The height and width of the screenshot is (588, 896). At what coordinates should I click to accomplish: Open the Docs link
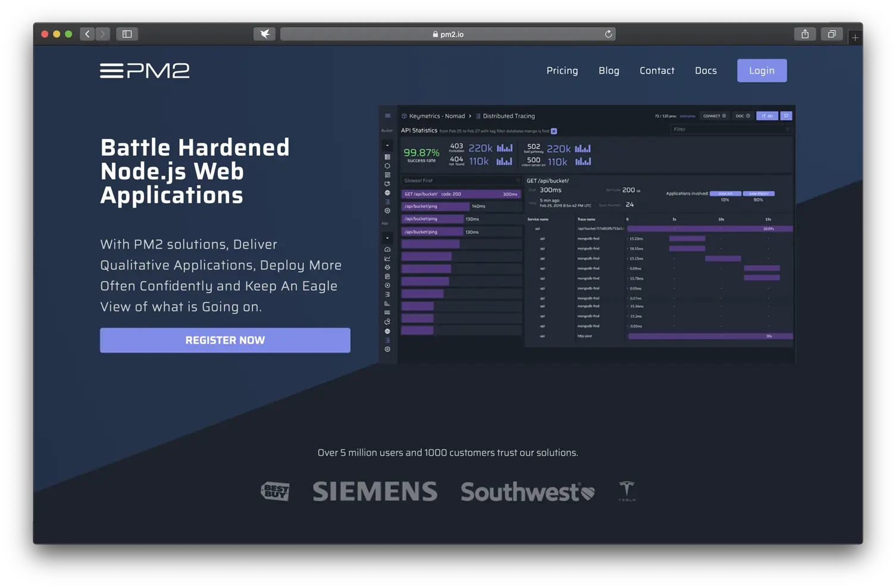coord(706,71)
